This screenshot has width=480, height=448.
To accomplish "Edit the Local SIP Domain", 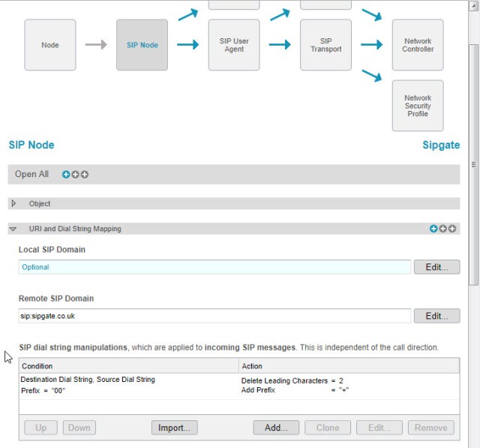I will click(436, 267).
